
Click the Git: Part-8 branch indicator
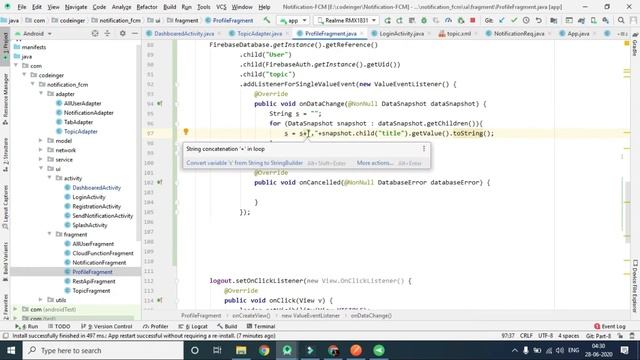(x=598, y=336)
